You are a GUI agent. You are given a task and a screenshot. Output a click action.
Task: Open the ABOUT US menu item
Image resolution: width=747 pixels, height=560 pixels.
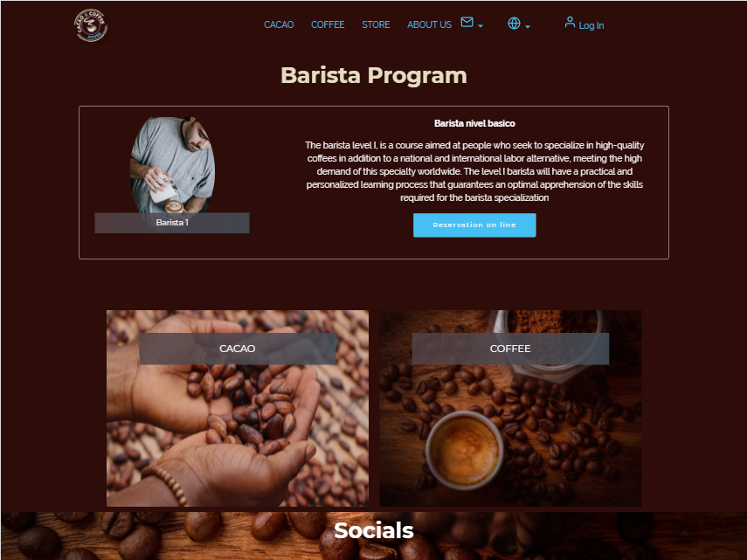click(429, 24)
